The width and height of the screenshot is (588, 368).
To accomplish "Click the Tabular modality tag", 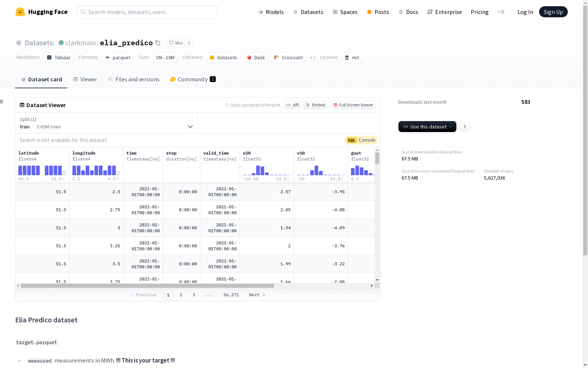I will (59, 57).
